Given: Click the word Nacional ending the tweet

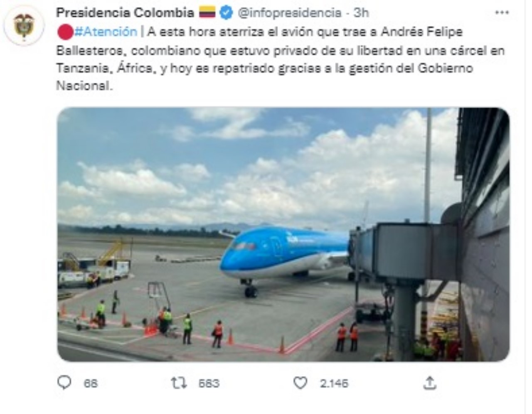Looking at the screenshot, I should [x=84, y=86].
